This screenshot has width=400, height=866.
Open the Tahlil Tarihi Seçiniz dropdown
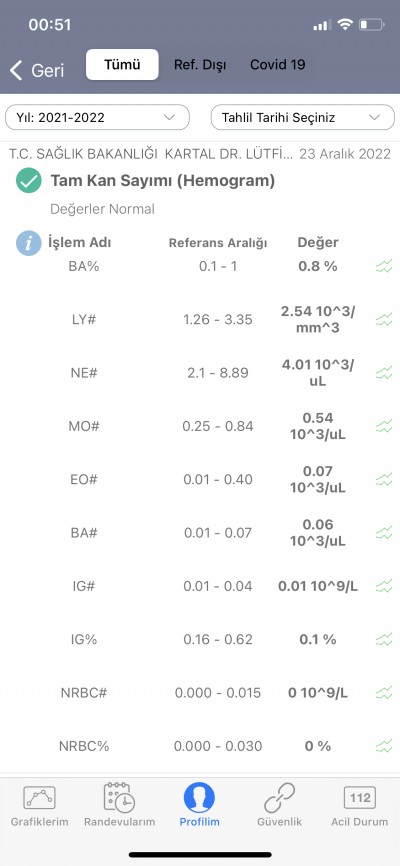pyautogui.click(x=303, y=117)
